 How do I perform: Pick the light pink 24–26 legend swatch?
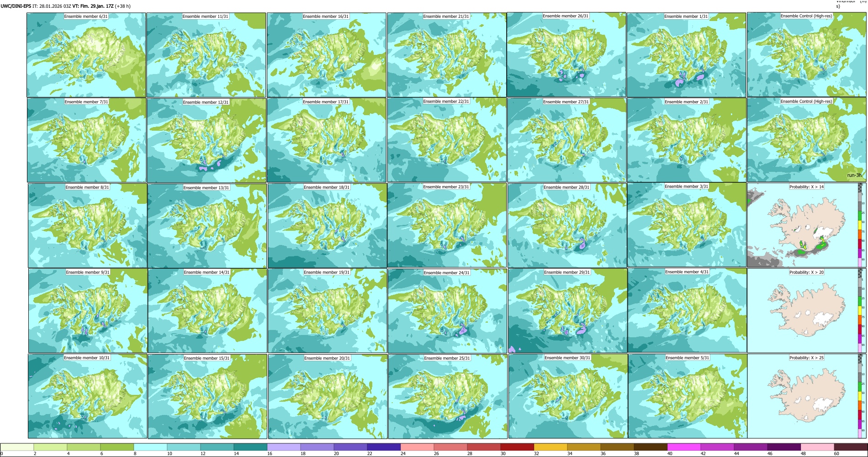click(417, 447)
